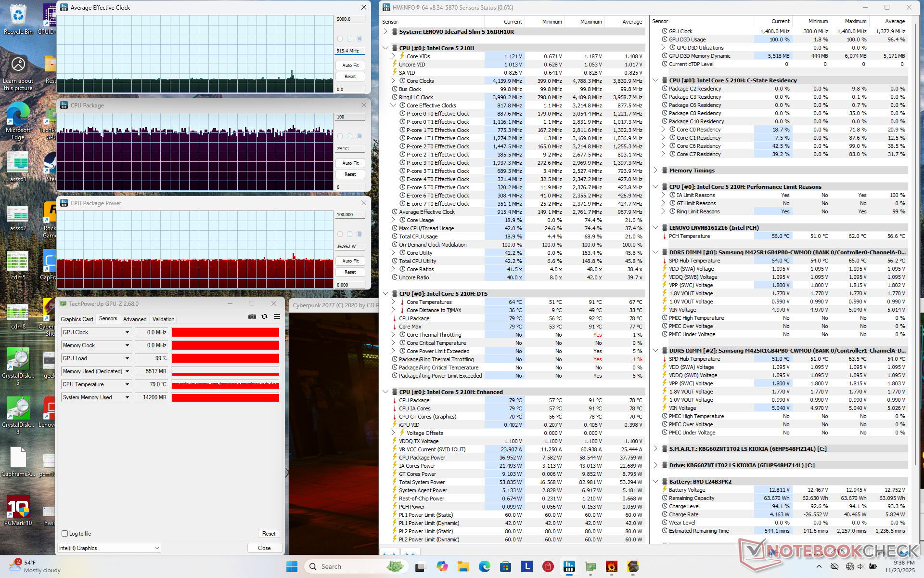Image resolution: width=924 pixels, height=578 pixels.
Task: Expand the Memory Timings sensor group
Action: coord(655,171)
